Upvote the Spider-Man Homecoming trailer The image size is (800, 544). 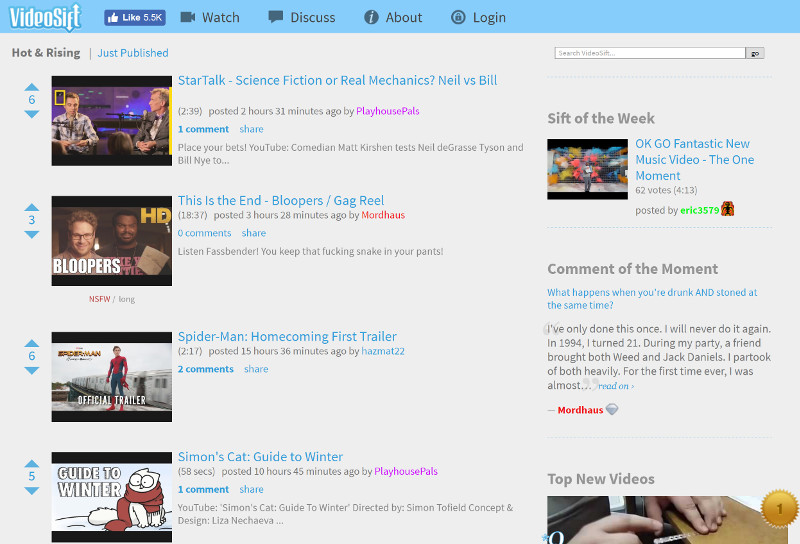32,343
